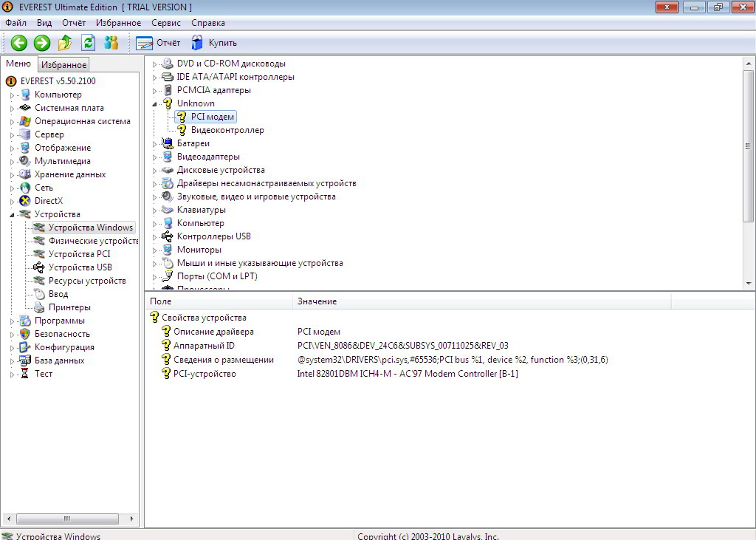Viewport: 756px width, 540px height.
Task: Select Системная плата in sidebar
Action: pyautogui.click(x=69, y=108)
